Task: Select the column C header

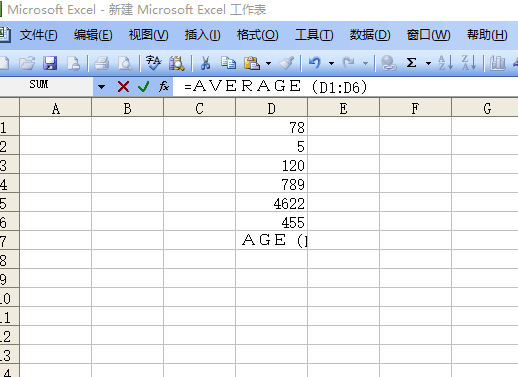Action: click(199, 108)
